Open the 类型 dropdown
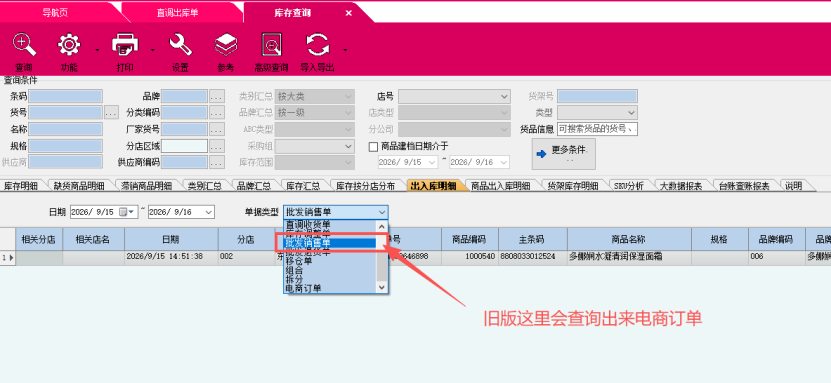Screen dimensions: 831x383 coord(597,112)
